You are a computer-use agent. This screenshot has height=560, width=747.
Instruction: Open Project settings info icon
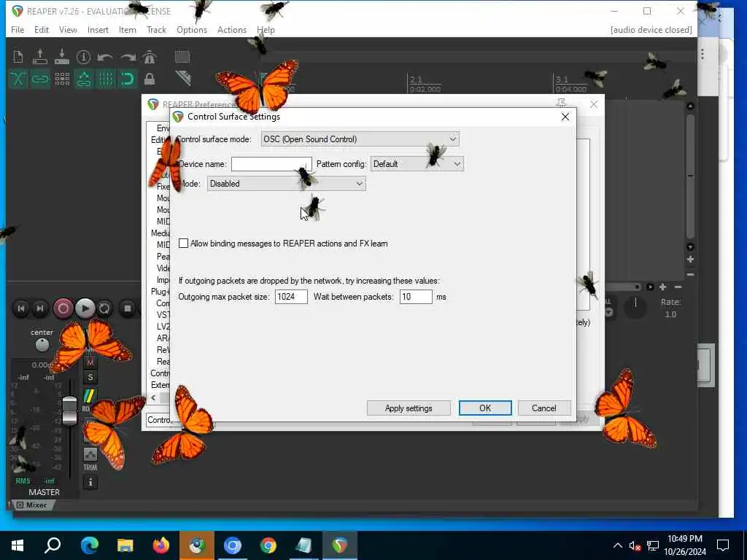(83, 57)
